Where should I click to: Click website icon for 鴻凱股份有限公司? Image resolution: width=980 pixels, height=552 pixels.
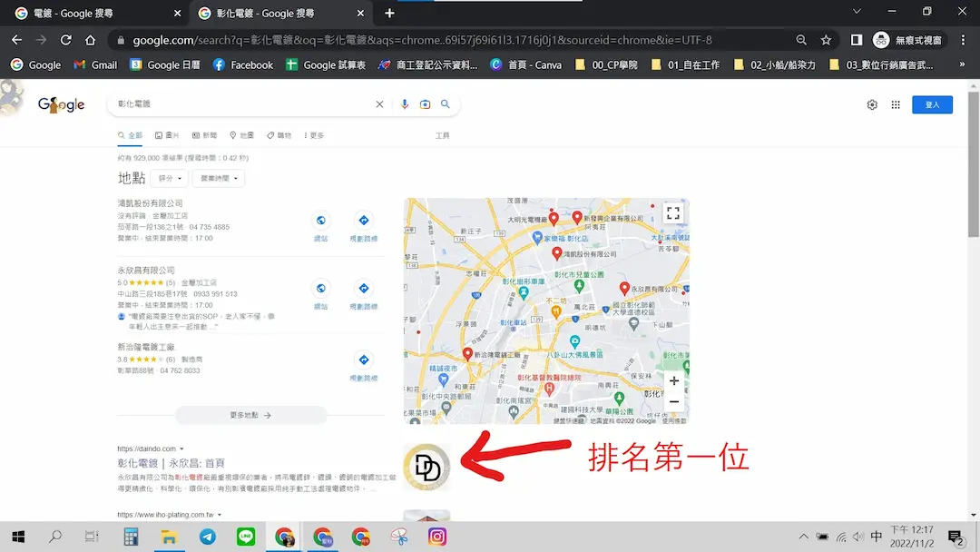click(320, 221)
